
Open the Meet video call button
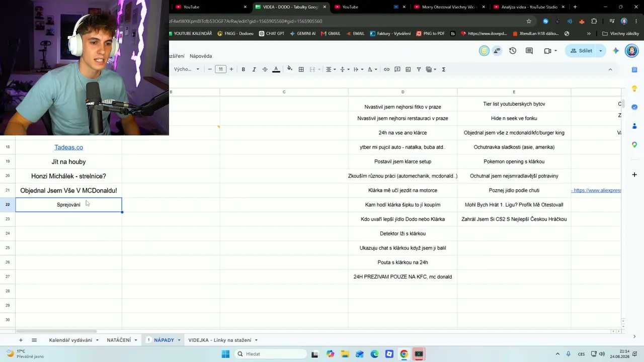pyautogui.click(x=550, y=51)
